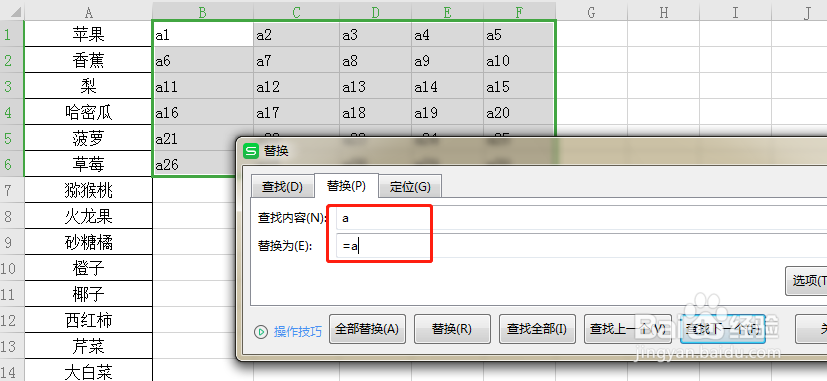Click cell containing a19
Viewport: 827px width, 381px height.
pyautogui.click(x=447, y=112)
